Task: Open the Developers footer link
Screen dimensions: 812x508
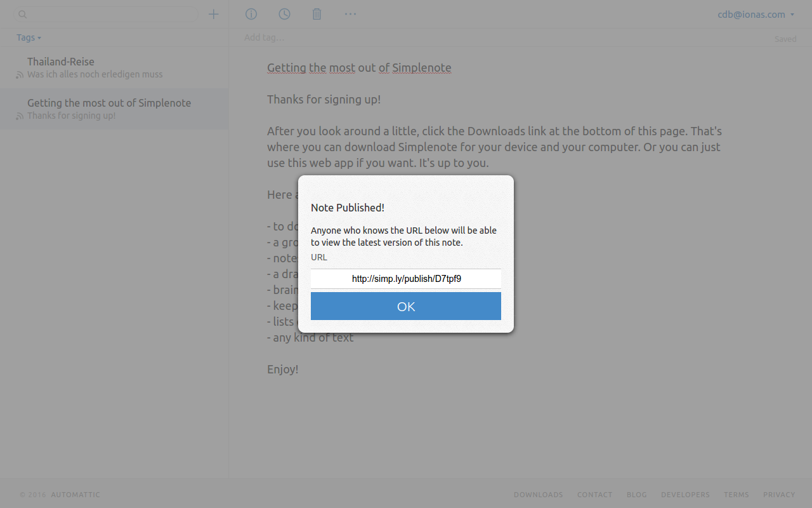Action: coord(685,495)
